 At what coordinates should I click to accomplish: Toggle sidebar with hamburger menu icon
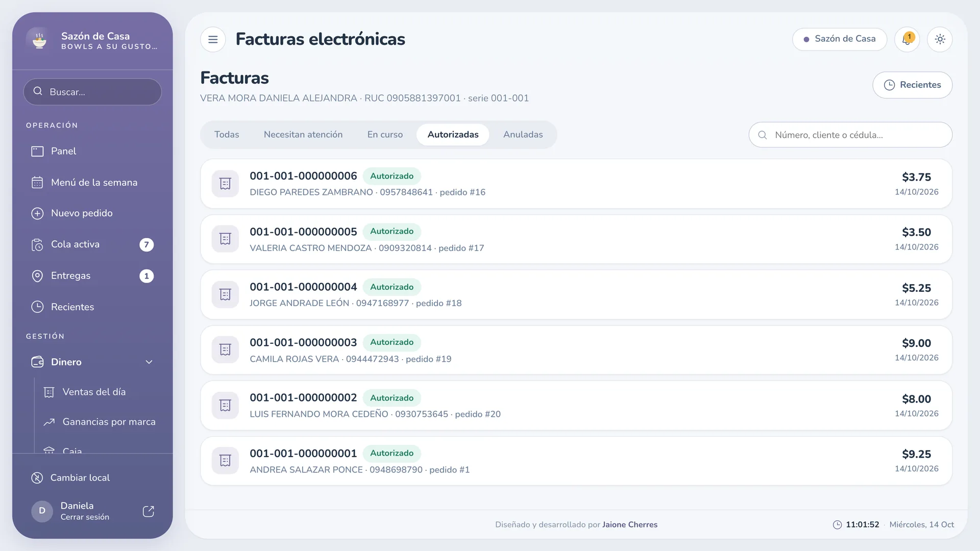point(213,39)
